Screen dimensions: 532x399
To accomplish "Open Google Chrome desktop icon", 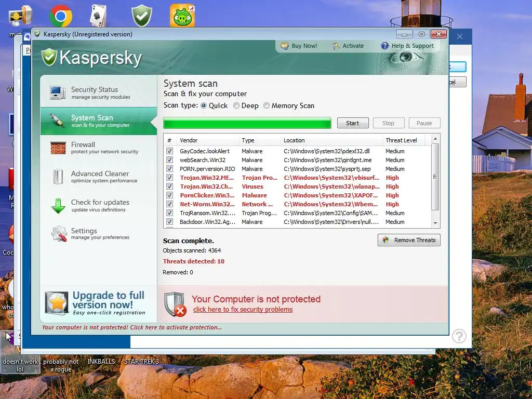I will (61, 16).
